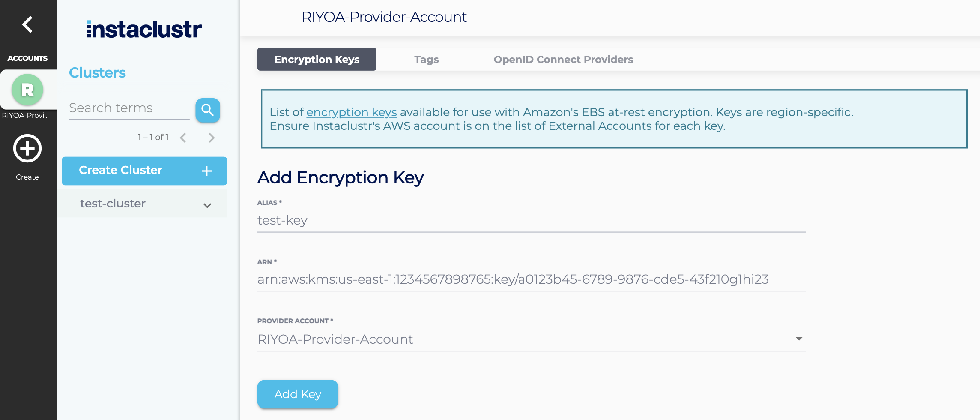Open the encryption keys documentation link
The height and width of the screenshot is (420, 980).
[x=351, y=112]
